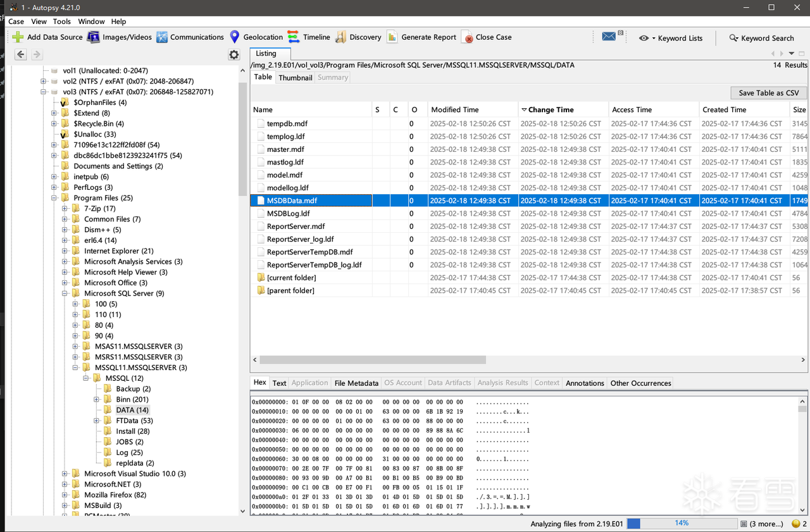Click the Generate Report toolbar icon
Viewport: 810px width, 532px height.
point(392,37)
